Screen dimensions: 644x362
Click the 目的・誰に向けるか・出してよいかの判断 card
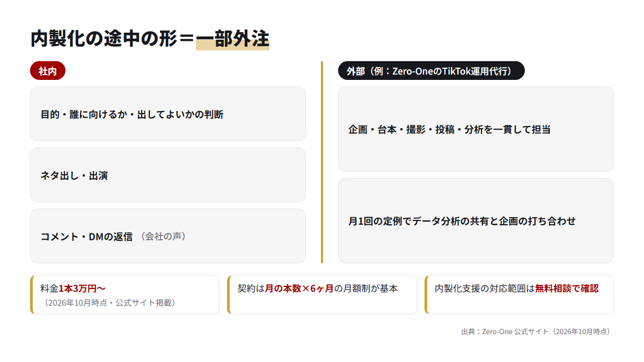168,114
